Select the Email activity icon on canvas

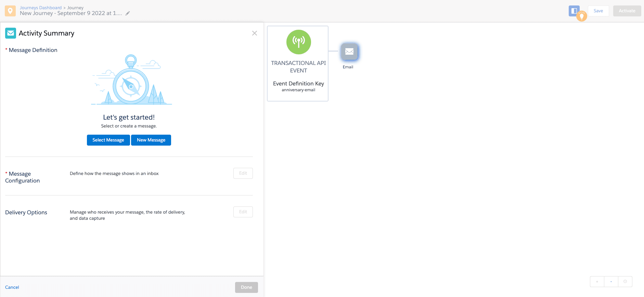point(349,52)
